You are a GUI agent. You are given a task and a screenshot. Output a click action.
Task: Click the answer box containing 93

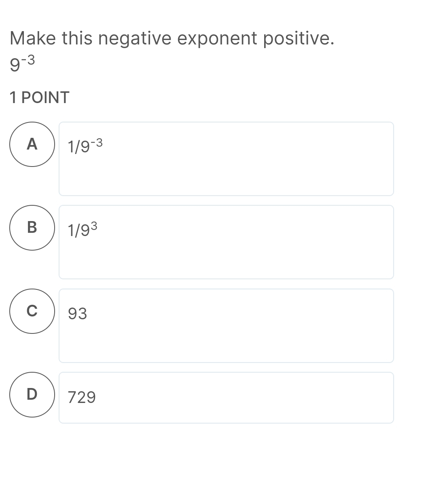pyautogui.click(x=227, y=326)
